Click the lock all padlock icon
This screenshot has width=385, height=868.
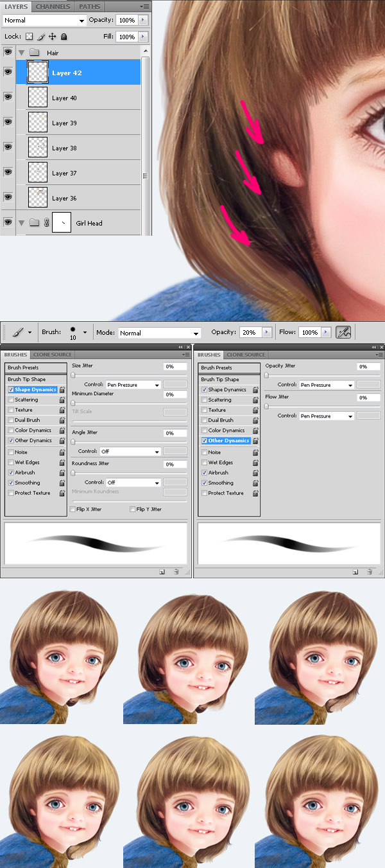click(x=64, y=37)
